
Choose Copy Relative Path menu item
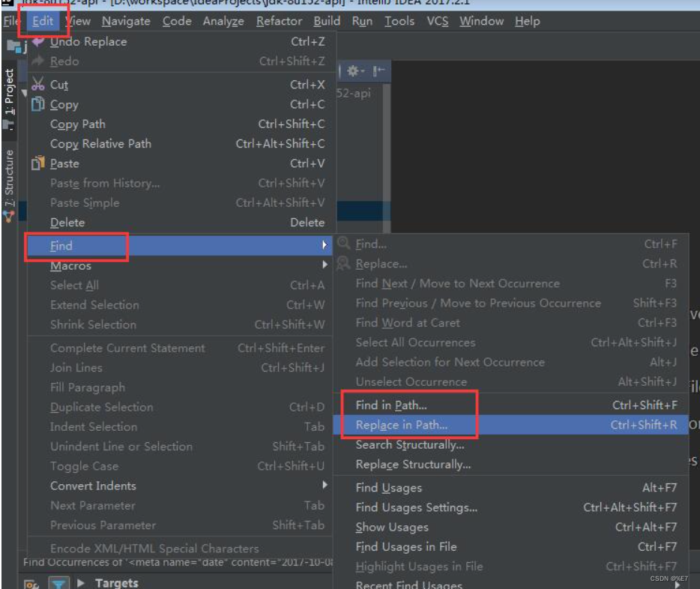coord(100,144)
